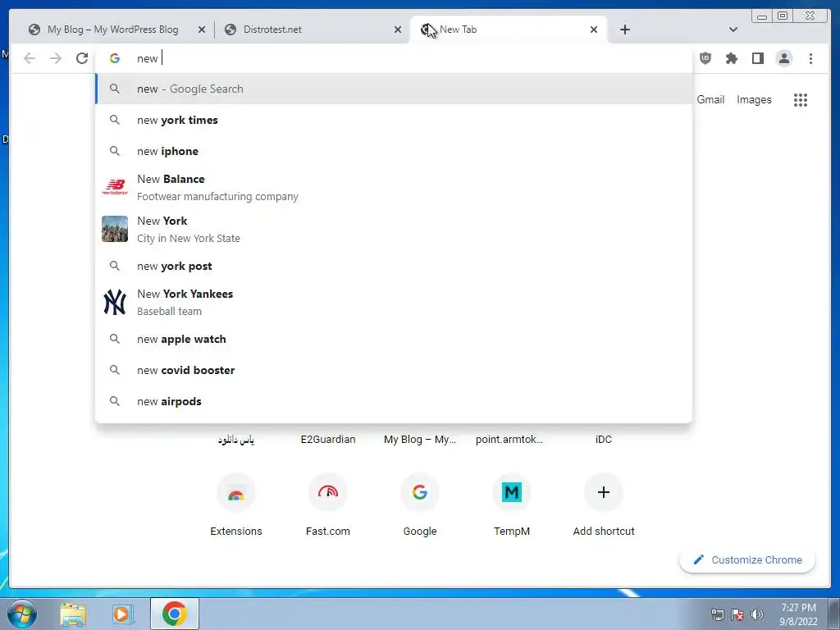840x630 pixels.
Task: Click in the address bar containing 'new'
Action: pyautogui.click(x=394, y=58)
